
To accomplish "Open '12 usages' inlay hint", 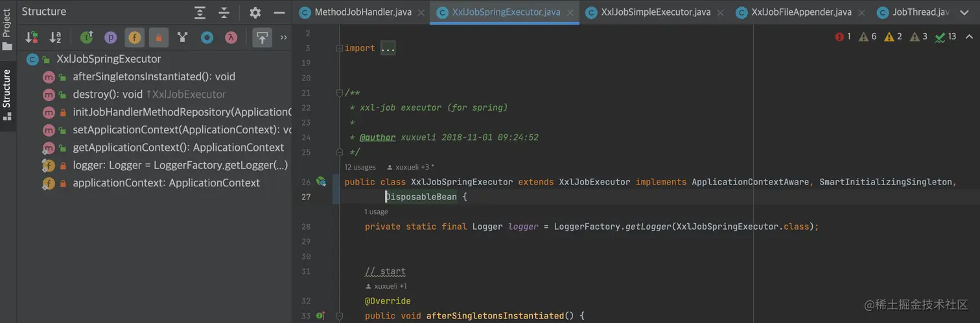I will pos(360,168).
